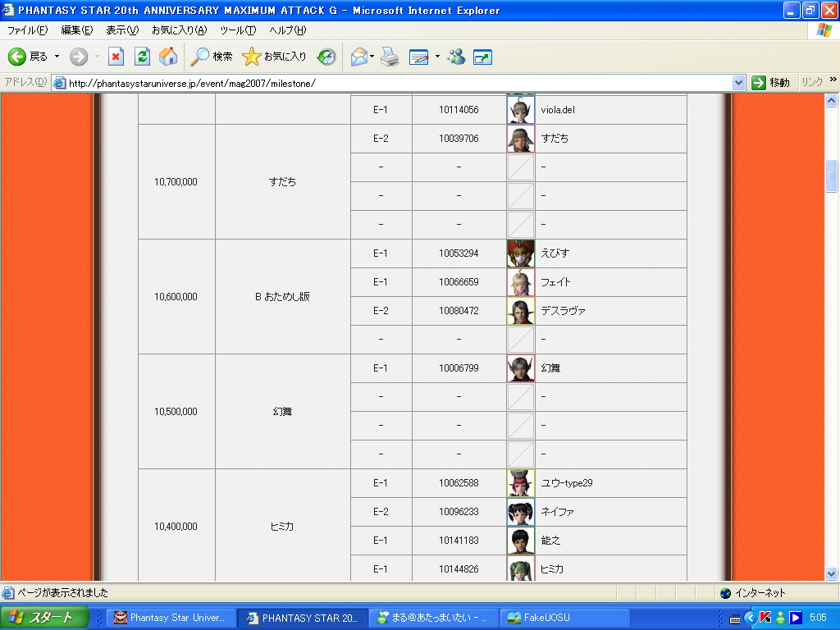Viewport: 840px width, 630px height.
Task: Click フェイト character avatar
Action: coord(521,282)
